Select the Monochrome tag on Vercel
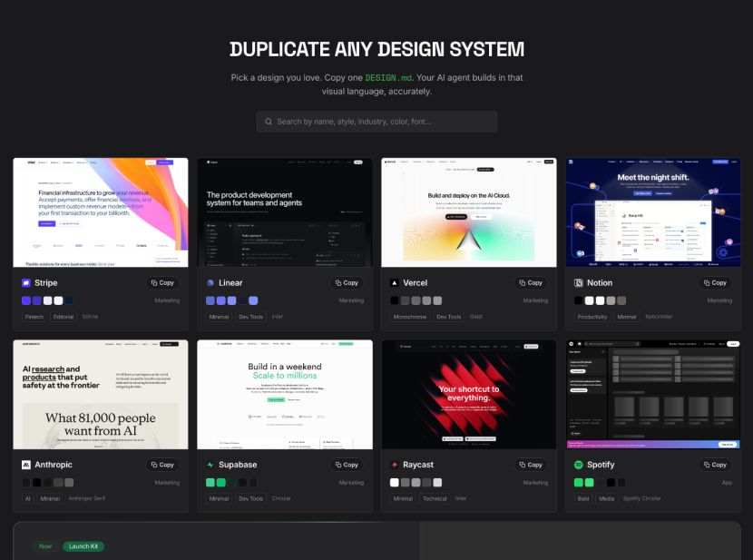 (410, 317)
